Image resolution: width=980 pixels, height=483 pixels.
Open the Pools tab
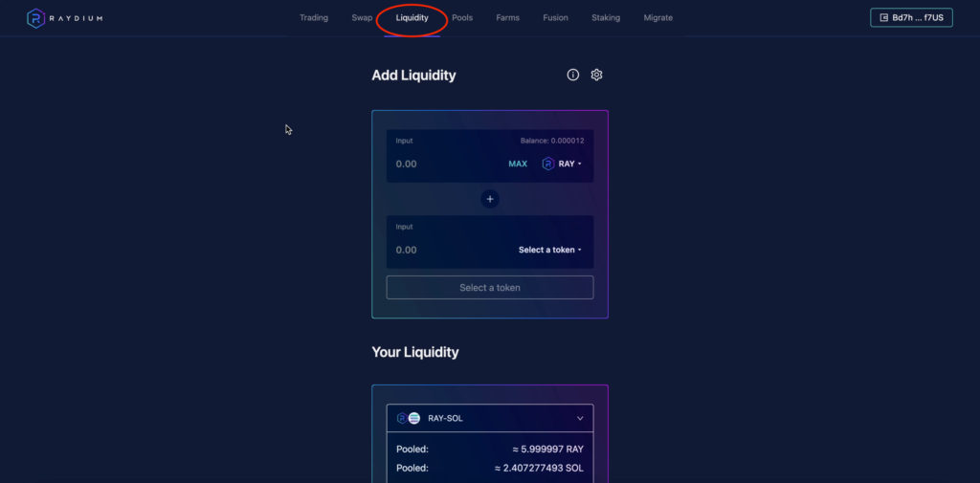click(462, 18)
